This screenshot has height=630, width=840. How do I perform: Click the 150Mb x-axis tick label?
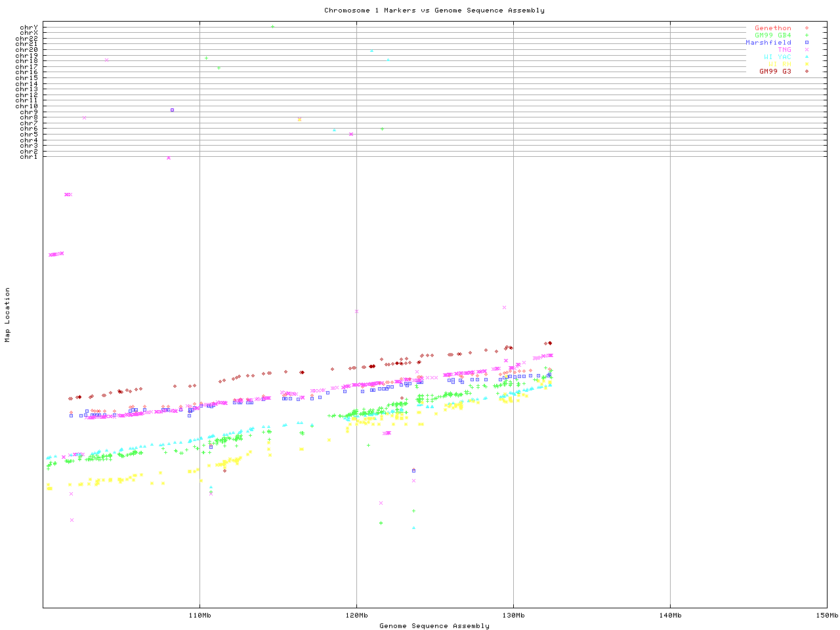(x=826, y=616)
